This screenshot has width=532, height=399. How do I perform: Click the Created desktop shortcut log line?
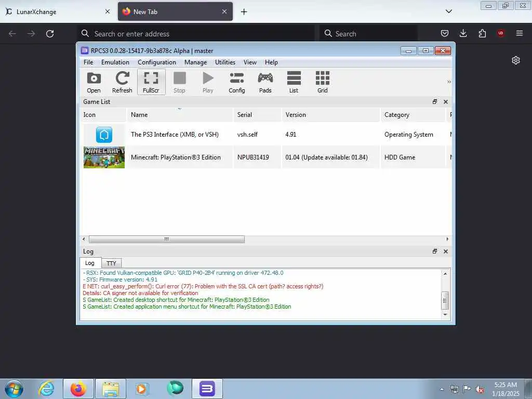point(176,300)
